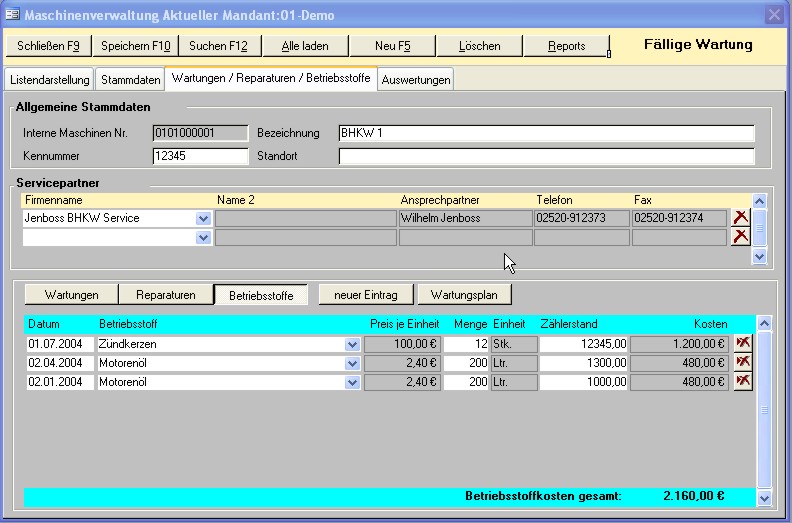
Task: Remove the Zündkerzen entry dated 01.07.2004
Action: pos(743,343)
